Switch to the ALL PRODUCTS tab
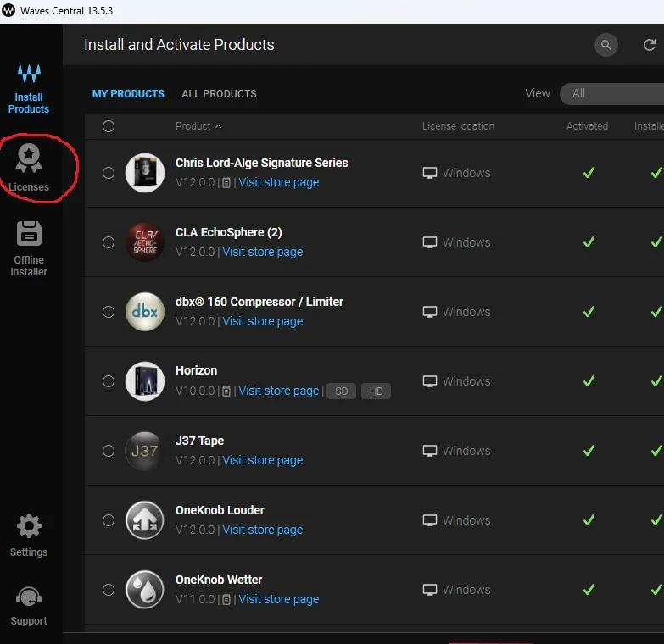This screenshot has width=664, height=644. (x=219, y=93)
